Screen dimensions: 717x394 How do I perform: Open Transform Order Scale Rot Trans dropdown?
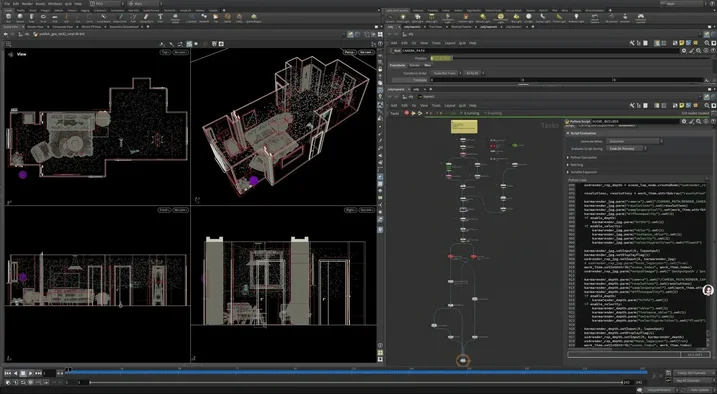[447, 73]
